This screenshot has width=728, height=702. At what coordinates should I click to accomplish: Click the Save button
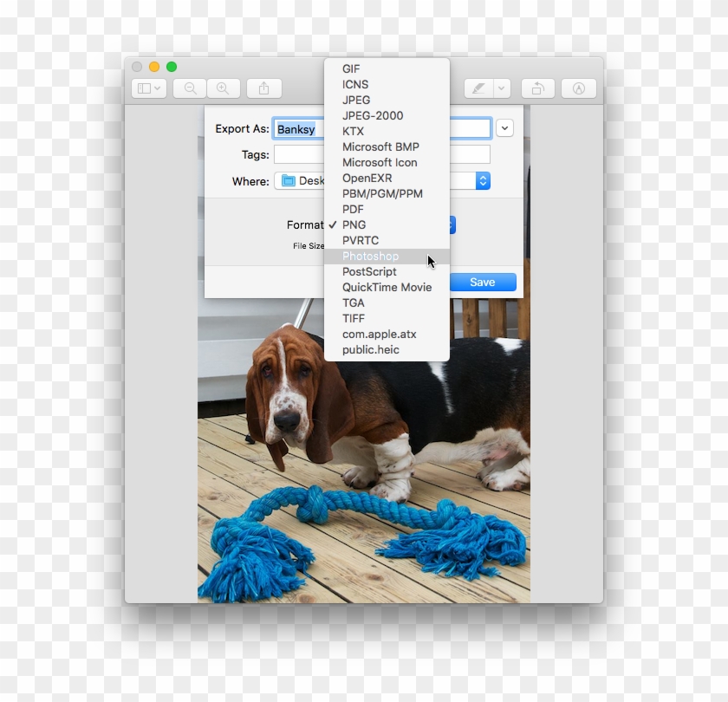tap(482, 282)
